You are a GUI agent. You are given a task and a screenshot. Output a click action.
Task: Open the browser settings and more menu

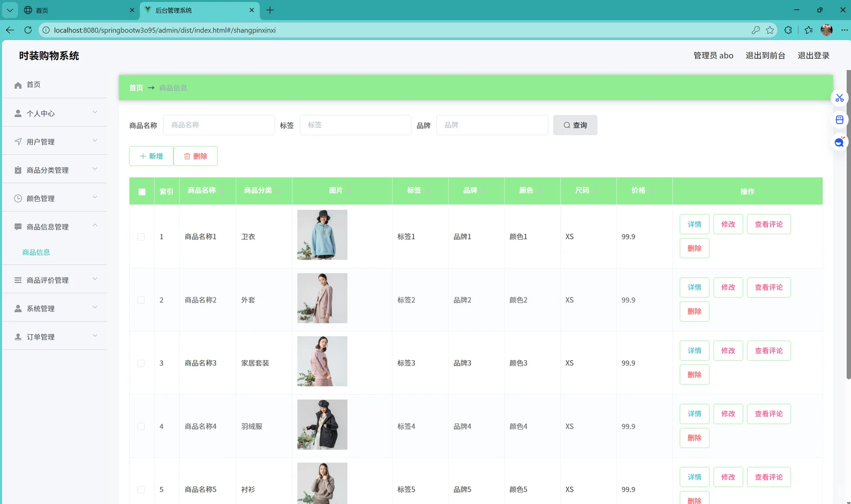pyautogui.click(x=844, y=30)
